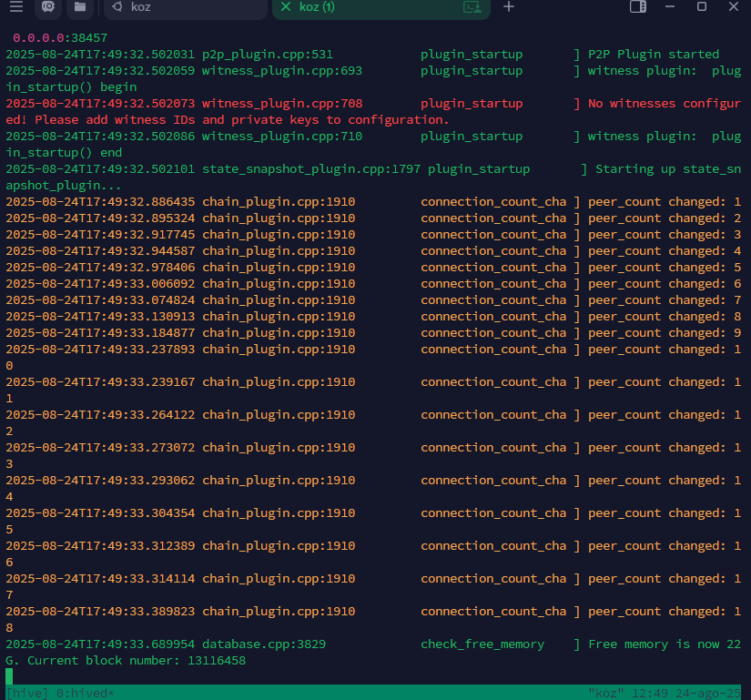Click database.cpp:3829 text
The image size is (751, 700).
pyautogui.click(x=264, y=644)
